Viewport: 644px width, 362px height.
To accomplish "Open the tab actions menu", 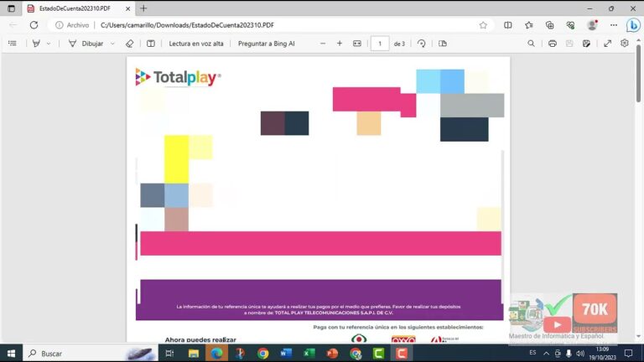I will [11, 8].
